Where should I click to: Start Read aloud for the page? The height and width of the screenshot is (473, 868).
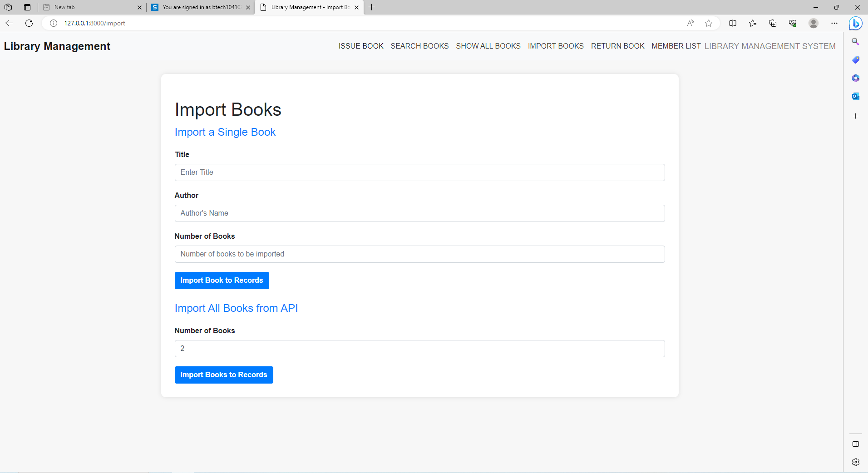coord(690,23)
